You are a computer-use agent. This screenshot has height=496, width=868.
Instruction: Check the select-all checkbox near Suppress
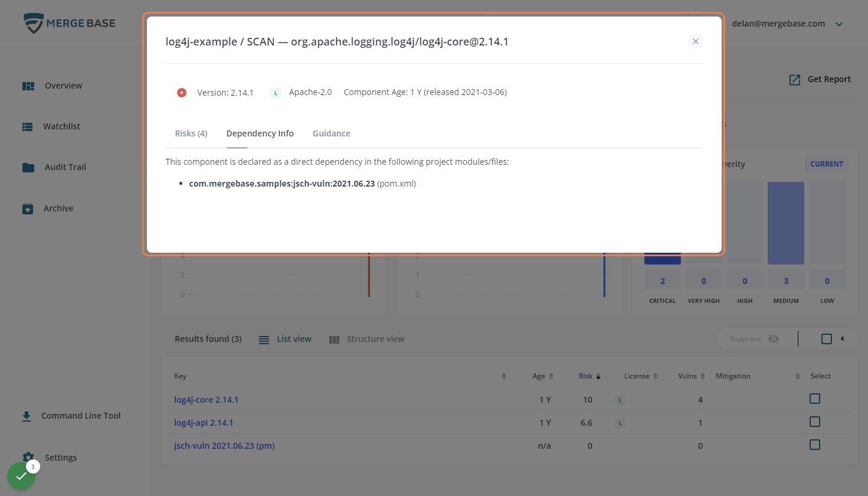(x=827, y=339)
